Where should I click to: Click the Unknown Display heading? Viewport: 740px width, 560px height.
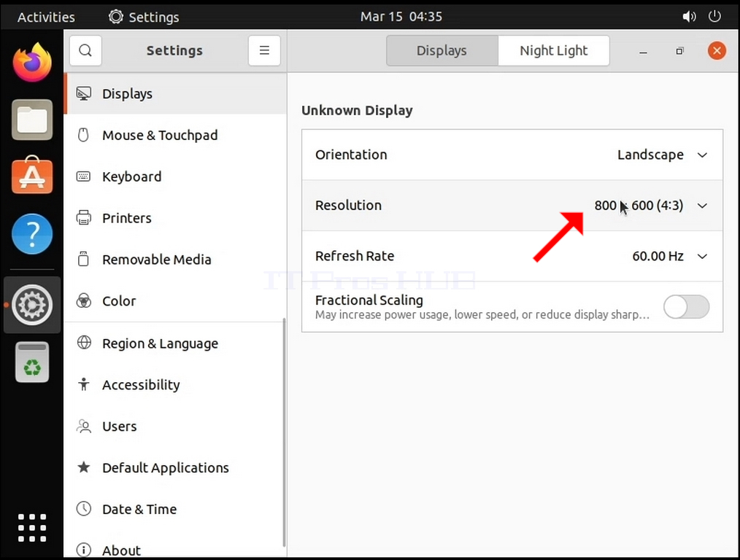coord(357,110)
